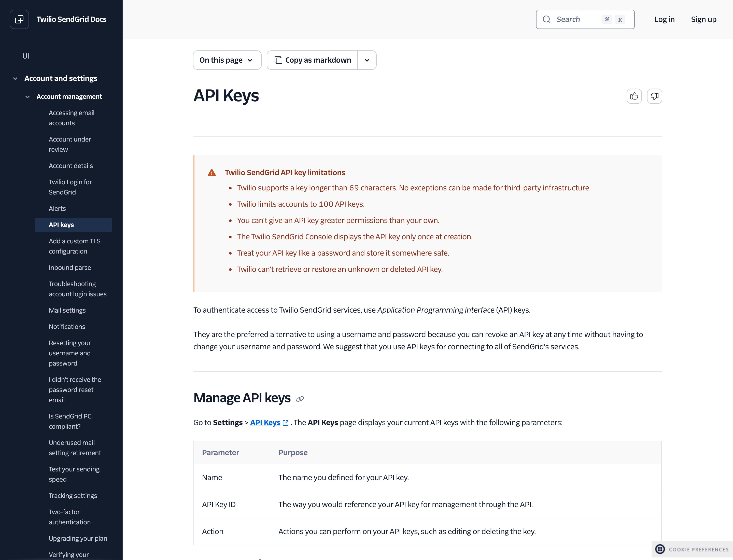
Task: Click the Twilio docs logo icon
Action: [x=19, y=19]
